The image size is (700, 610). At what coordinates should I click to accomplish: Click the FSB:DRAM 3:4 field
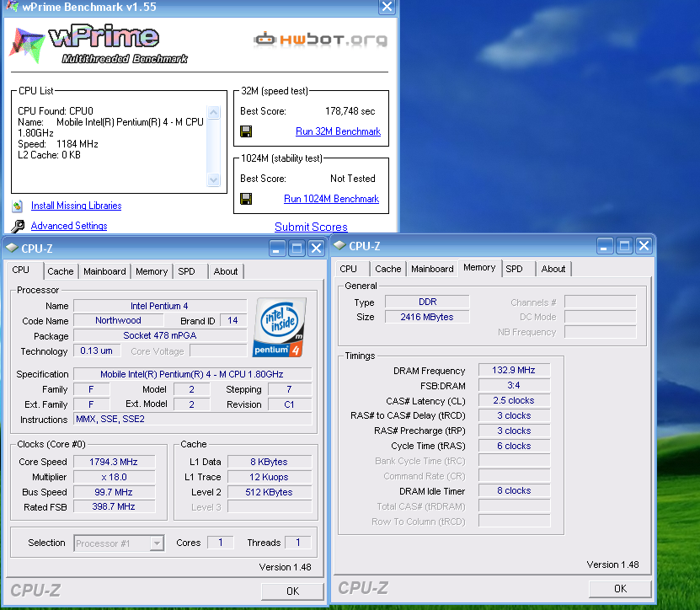514,385
